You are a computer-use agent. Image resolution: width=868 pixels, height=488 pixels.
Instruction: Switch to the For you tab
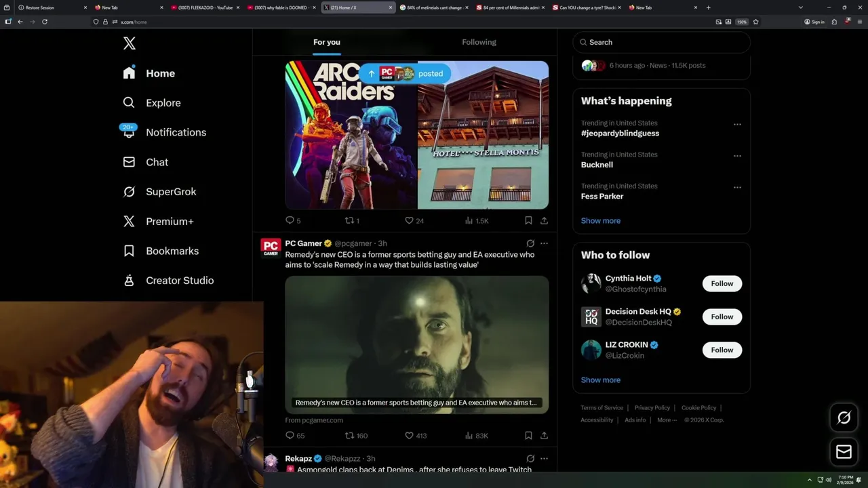[x=327, y=42]
